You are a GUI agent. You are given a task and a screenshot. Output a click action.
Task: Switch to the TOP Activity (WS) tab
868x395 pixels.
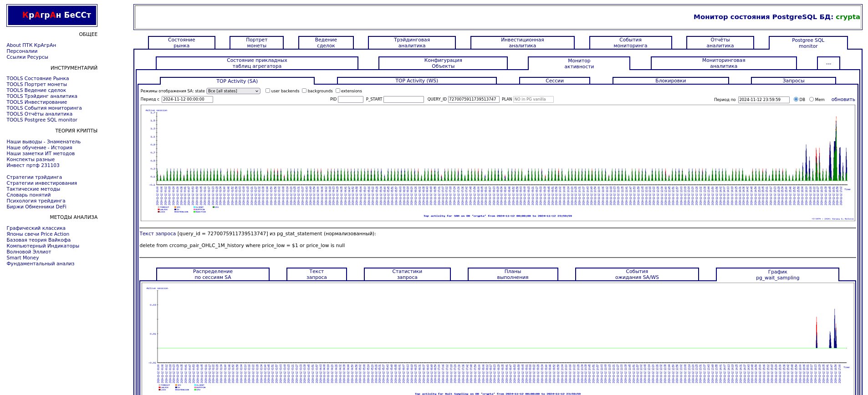[416, 81]
